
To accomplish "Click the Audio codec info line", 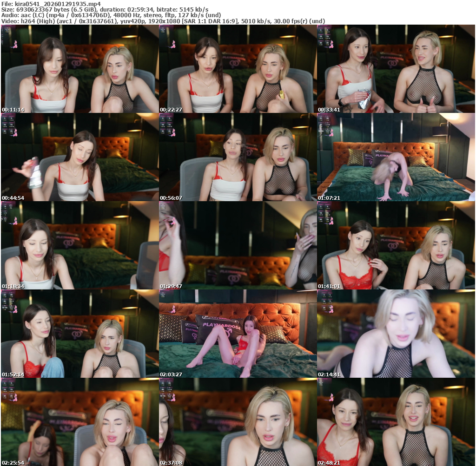I will point(110,15).
